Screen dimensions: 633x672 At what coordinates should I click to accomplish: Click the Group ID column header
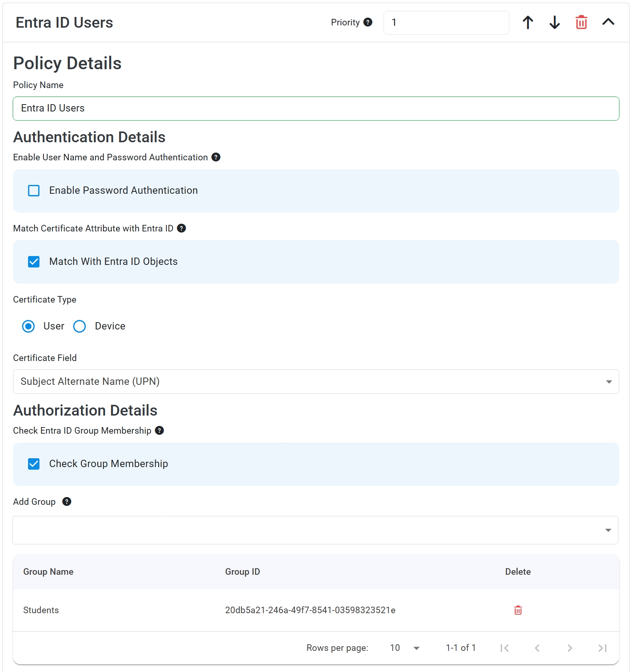(x=243, y=572)
